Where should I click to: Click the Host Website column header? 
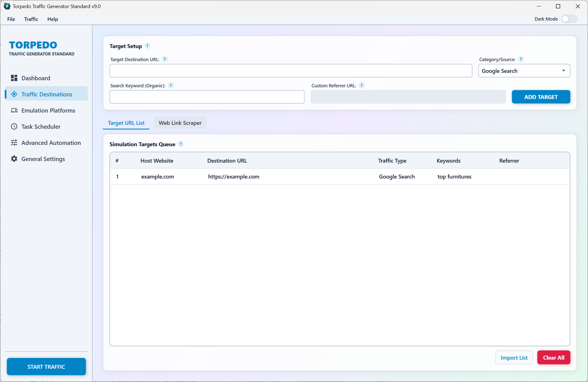[157, 160]
